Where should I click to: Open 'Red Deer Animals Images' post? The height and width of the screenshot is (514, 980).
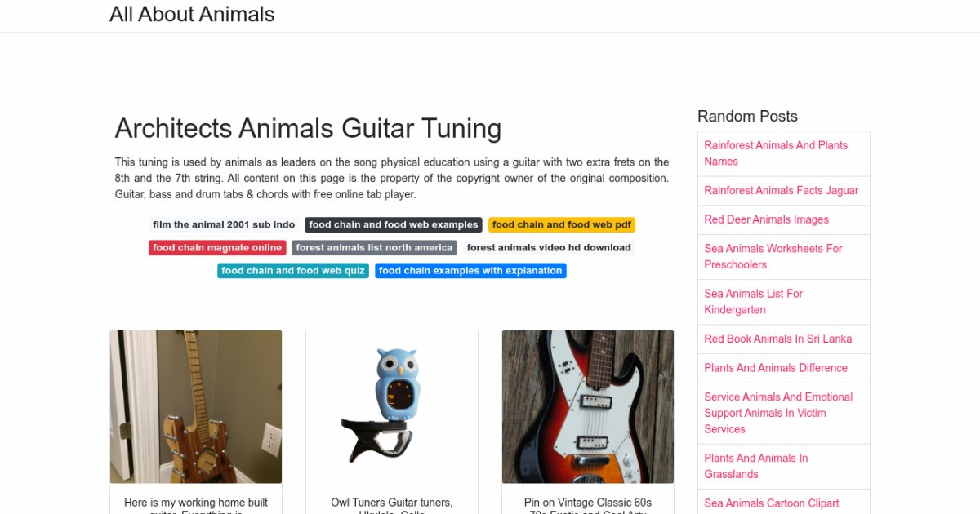766,219
